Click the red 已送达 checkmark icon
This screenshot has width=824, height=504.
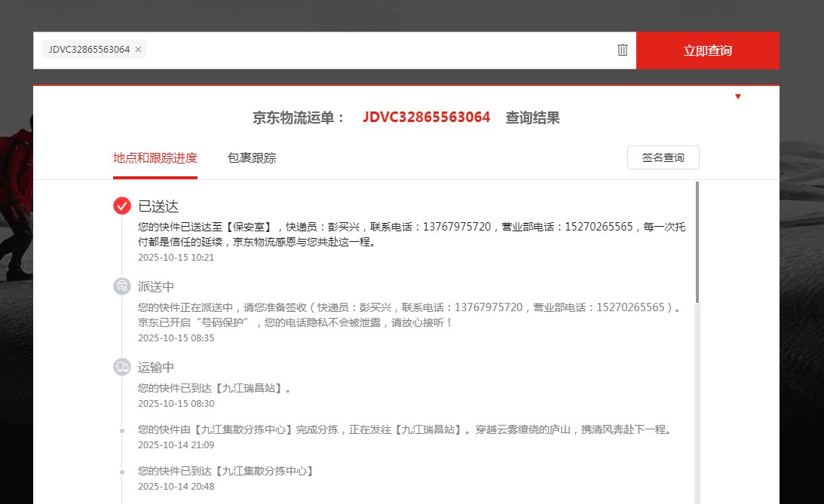click(x=122, y=206)
